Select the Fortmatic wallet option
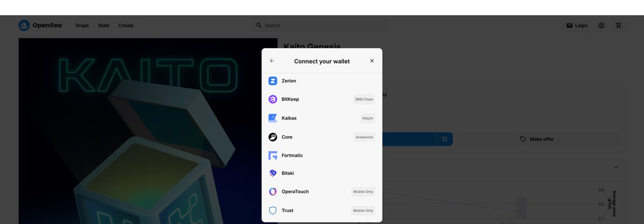Image resolution: width=644 pixels, height=224 pixels. click(322, 155)
